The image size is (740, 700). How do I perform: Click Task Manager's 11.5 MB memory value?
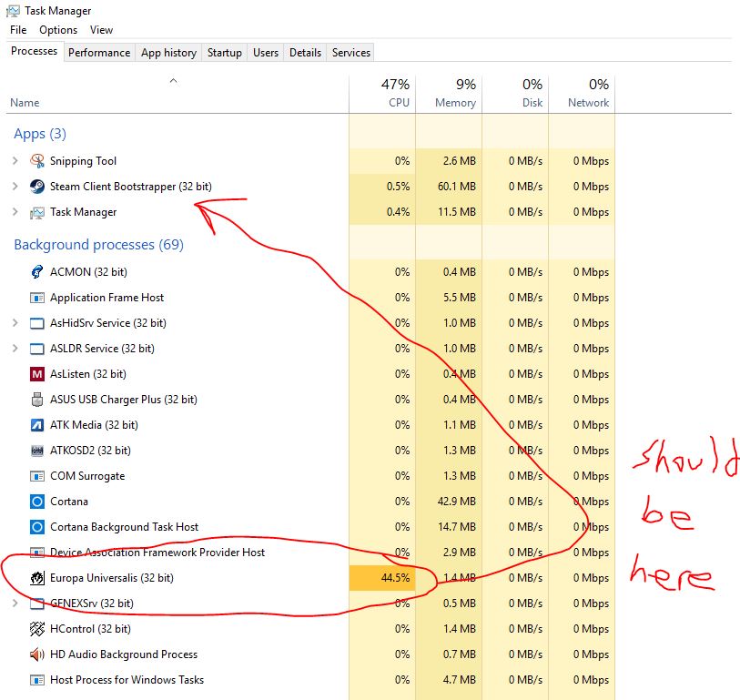(456, 212)
